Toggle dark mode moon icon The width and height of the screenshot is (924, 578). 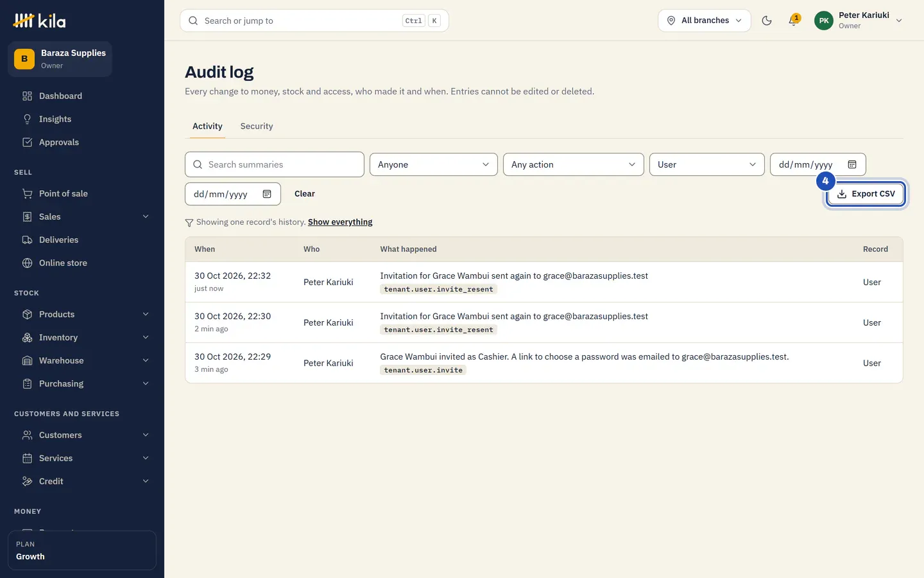tap(766, 21)
